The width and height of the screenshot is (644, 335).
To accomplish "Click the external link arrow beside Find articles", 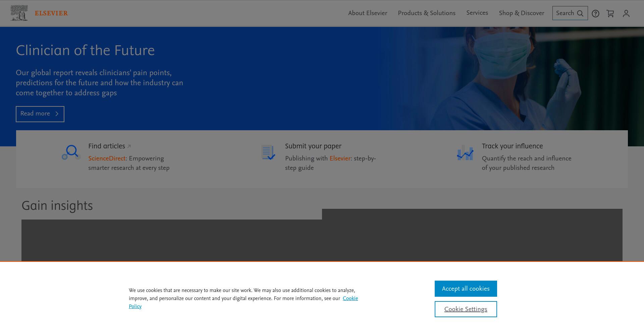I will click(129, 146).
